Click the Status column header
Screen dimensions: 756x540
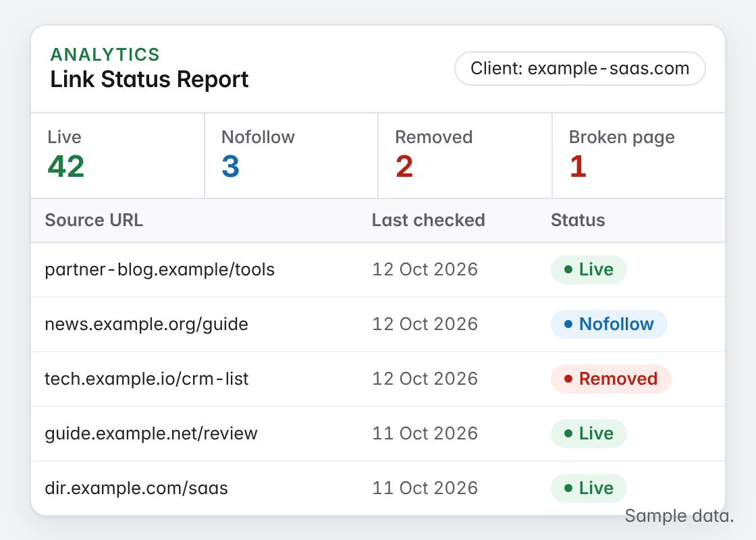tap(578, 220)
